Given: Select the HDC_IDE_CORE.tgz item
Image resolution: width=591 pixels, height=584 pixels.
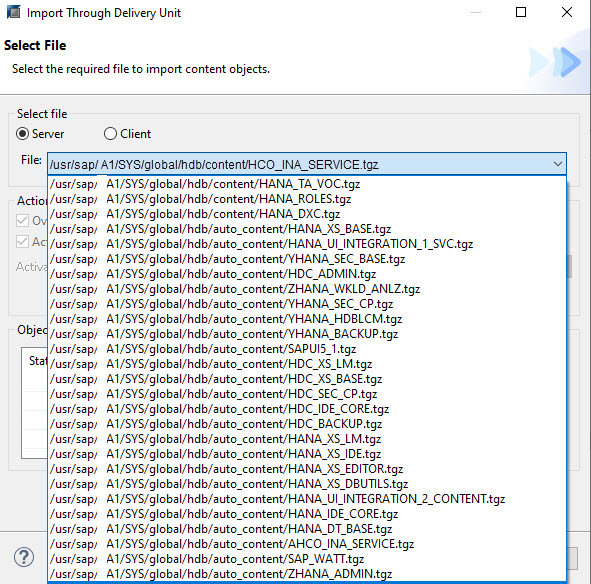Looking at the screenshot, I should [x=307, y=409].
